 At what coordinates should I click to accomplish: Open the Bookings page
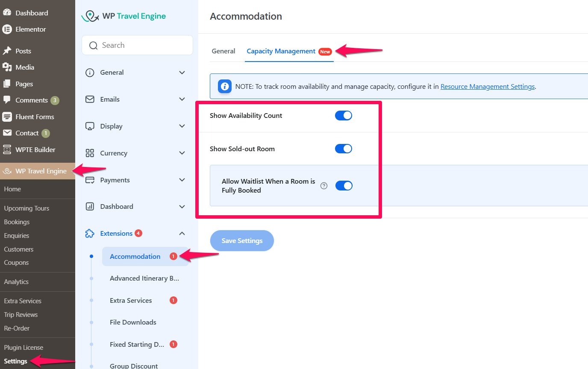[x=17, y=222]
